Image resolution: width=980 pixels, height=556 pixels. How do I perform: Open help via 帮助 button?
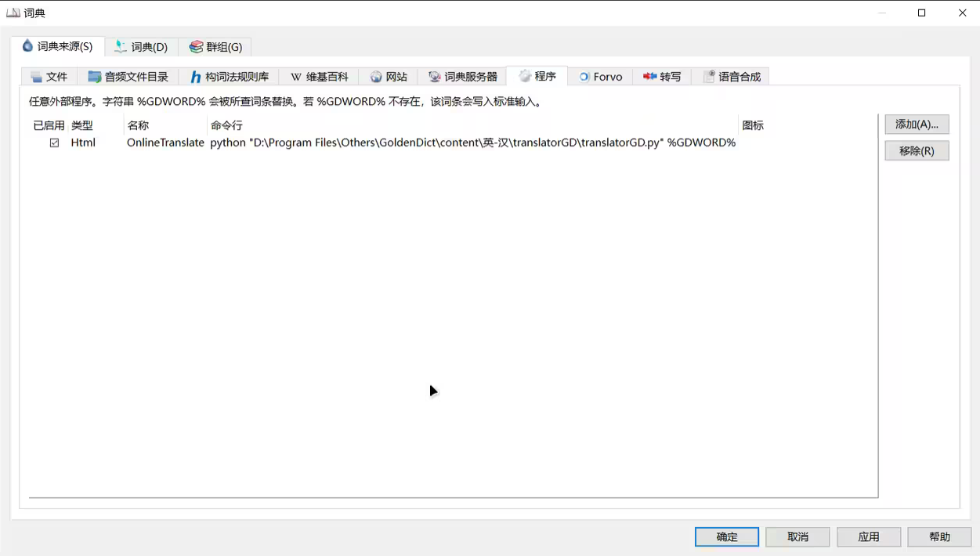tap(939, 536)
